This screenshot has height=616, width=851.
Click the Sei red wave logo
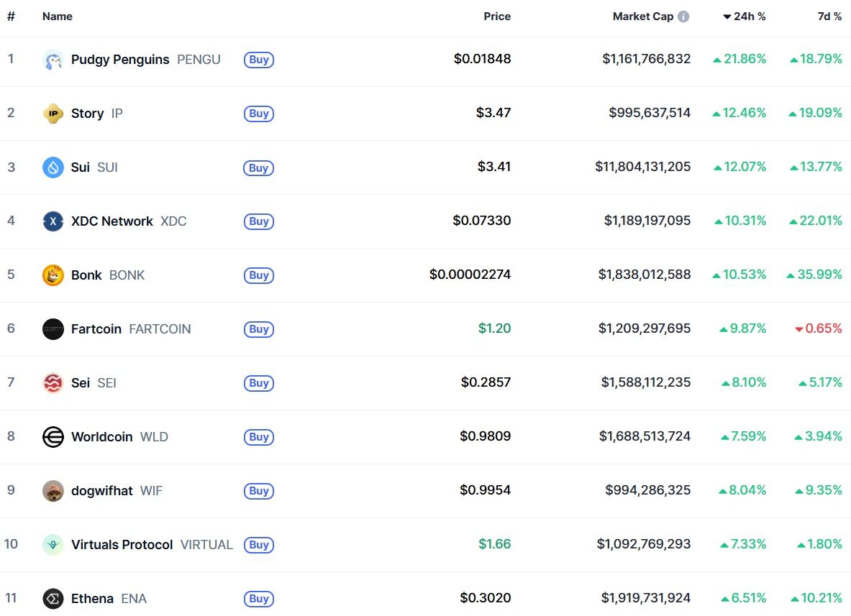[53, 383]
